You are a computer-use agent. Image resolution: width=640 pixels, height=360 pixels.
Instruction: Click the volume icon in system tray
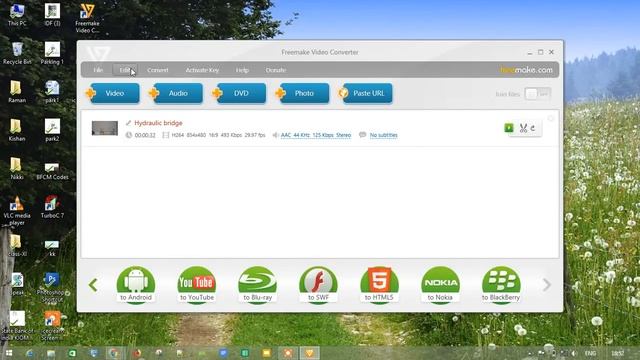pos(573,353)
